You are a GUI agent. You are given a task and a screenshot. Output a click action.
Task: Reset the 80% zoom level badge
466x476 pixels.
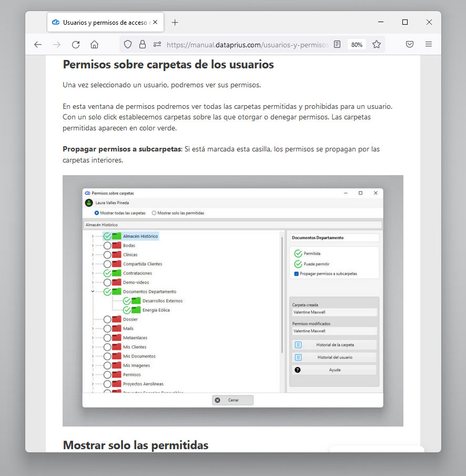click(357, 45)
